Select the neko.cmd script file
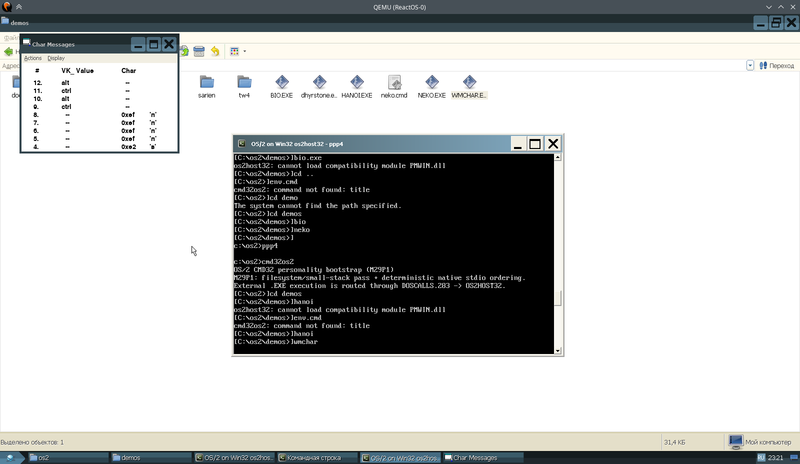800x464 pixels. (394, 86)
